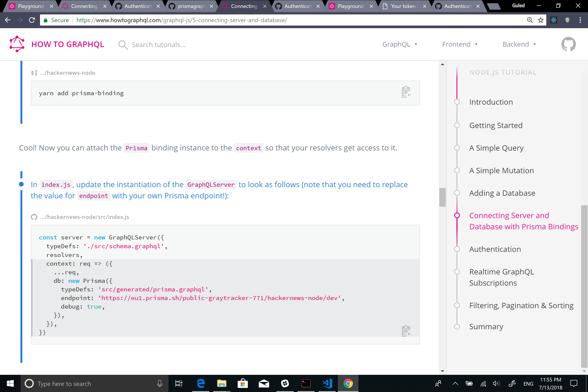
Task: Click the vertical page scrollbar thumb
Action: 443,197
